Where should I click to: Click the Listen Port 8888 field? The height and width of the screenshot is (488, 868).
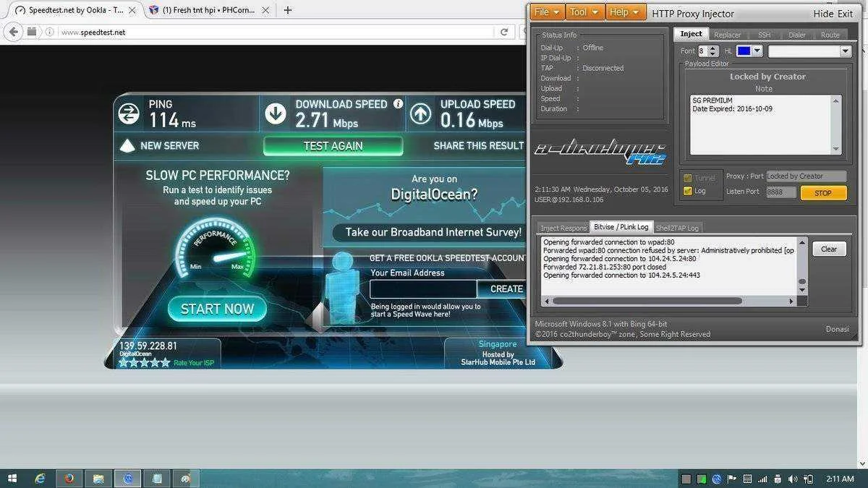[x=781, y=192]
